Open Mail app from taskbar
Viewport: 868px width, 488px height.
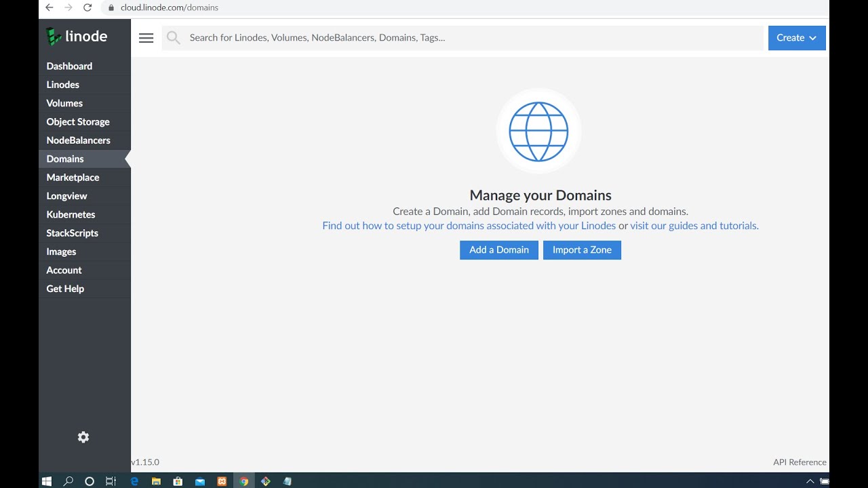pos(200,481)
